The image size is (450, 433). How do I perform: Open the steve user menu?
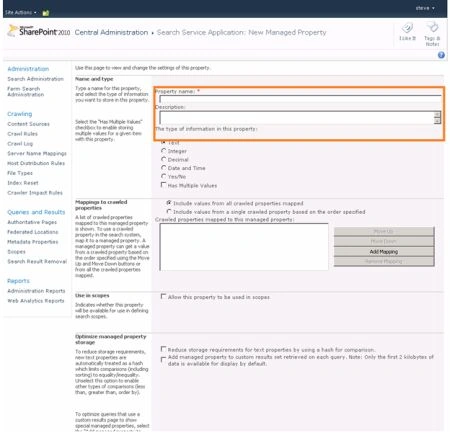coord(425,8)
